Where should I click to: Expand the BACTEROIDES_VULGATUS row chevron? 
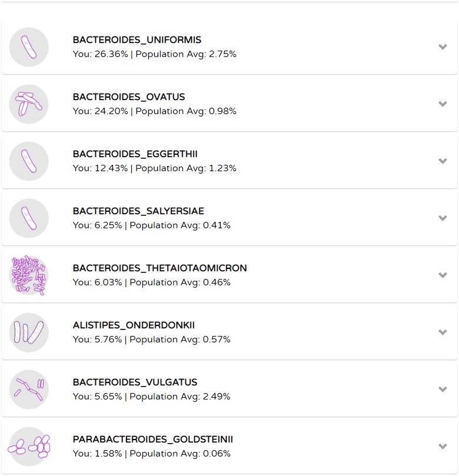point(443,390)
